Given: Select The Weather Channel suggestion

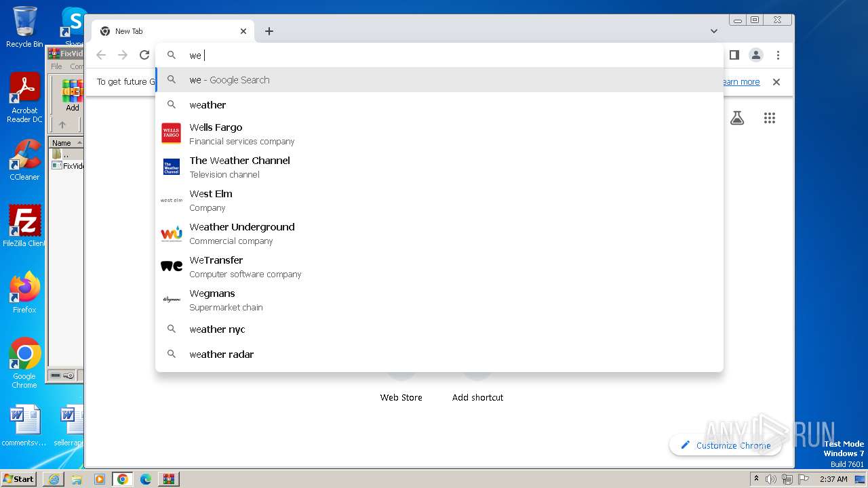Looking at the screenshot, I should click(439, 167).
